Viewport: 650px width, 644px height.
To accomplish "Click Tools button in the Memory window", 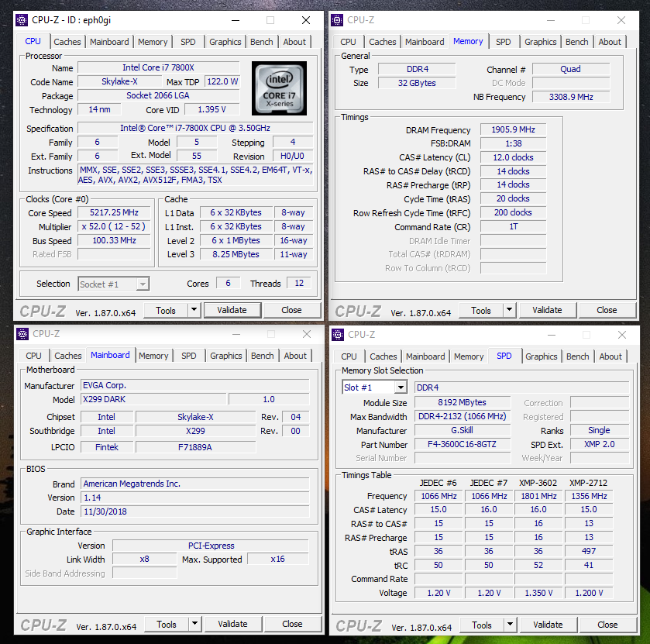I will point(481,310).
